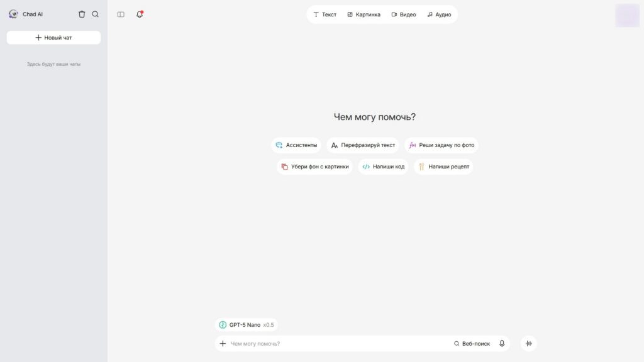Click the Напиши рецепт suggestion
644x362 pixels.
click(x=443, y=167)
